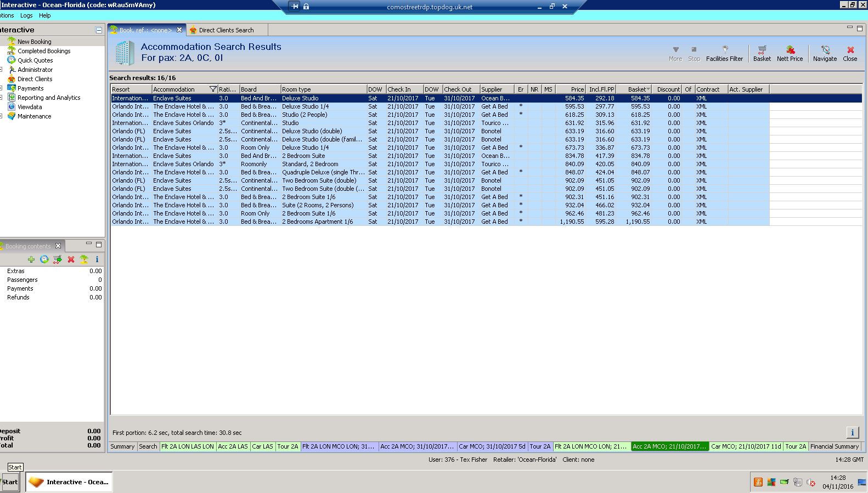Expand the Administrator tree node
Image resolution: width=868 pixels, height=493 pixels.
coord(2,70)
